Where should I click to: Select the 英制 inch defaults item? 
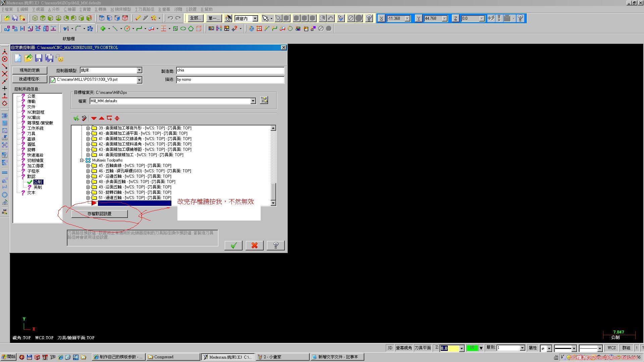38,187
